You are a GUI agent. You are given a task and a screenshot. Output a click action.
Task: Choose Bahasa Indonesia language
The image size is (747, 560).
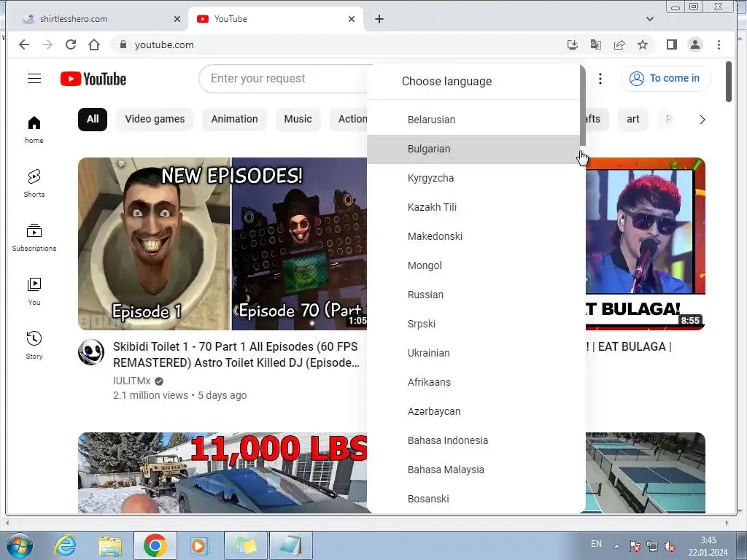473,440
